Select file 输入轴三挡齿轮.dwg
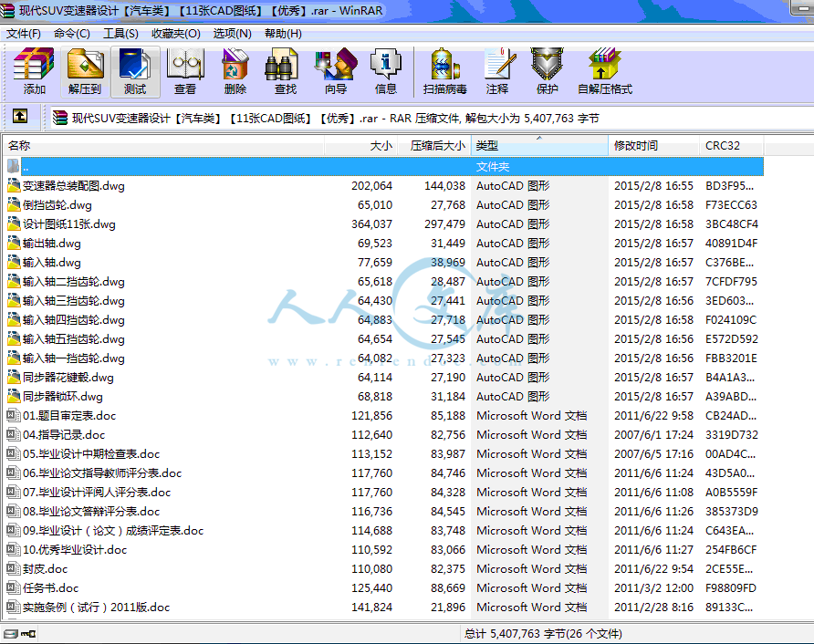Screen dimensions: 814x644 [73, 300]
